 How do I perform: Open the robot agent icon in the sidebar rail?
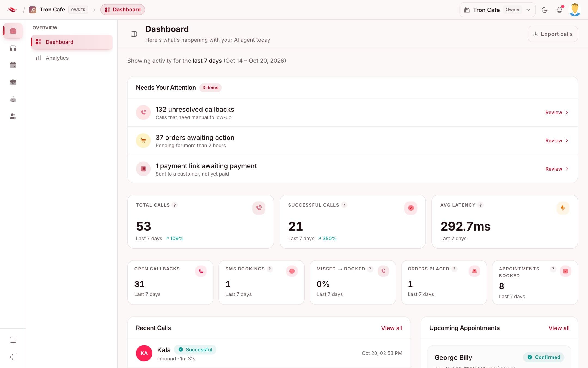point(13,99)
